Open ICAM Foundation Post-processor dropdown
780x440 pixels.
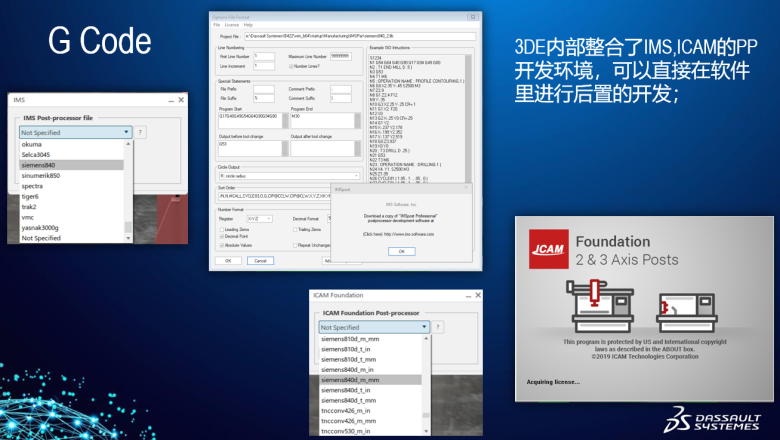click(x=374, y=327)
